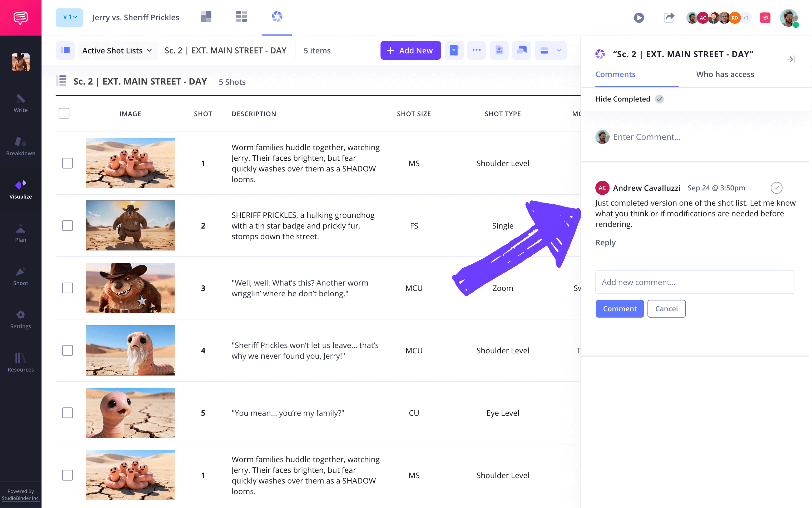Open the v1 version dropdown
812x508 pixels.
pos(70,17)
